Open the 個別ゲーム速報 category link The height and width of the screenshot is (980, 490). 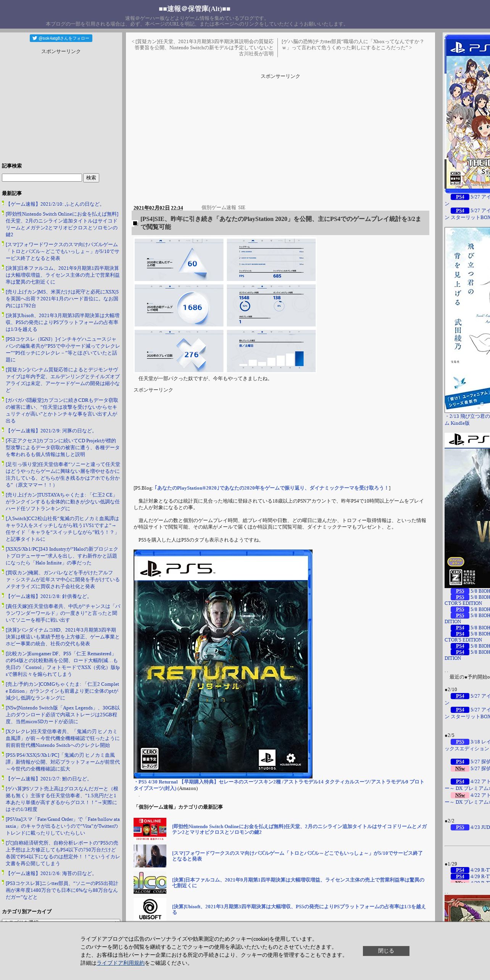click(x=219, y=208)
